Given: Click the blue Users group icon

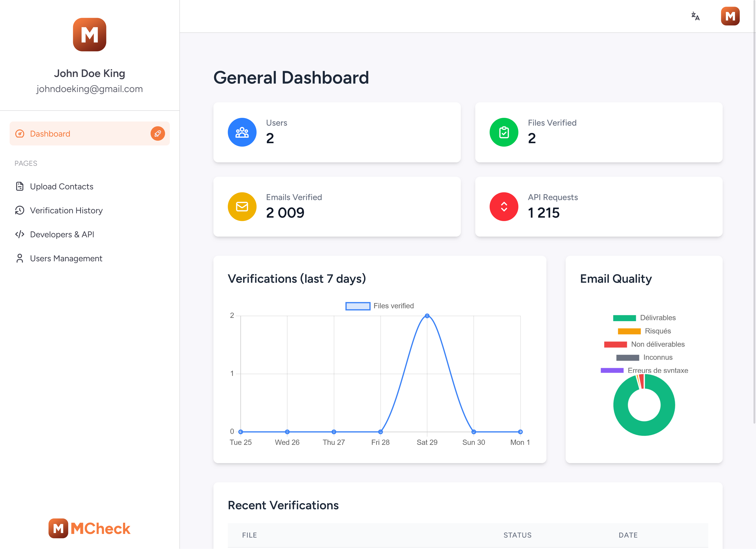Looking at the screenshot, I should pos(242,132).
